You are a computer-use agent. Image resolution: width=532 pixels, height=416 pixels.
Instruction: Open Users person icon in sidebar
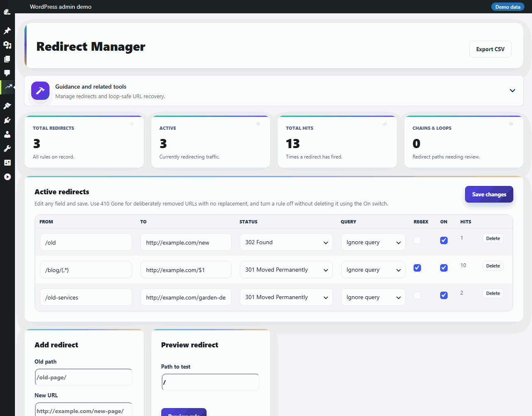click(7, 134)
